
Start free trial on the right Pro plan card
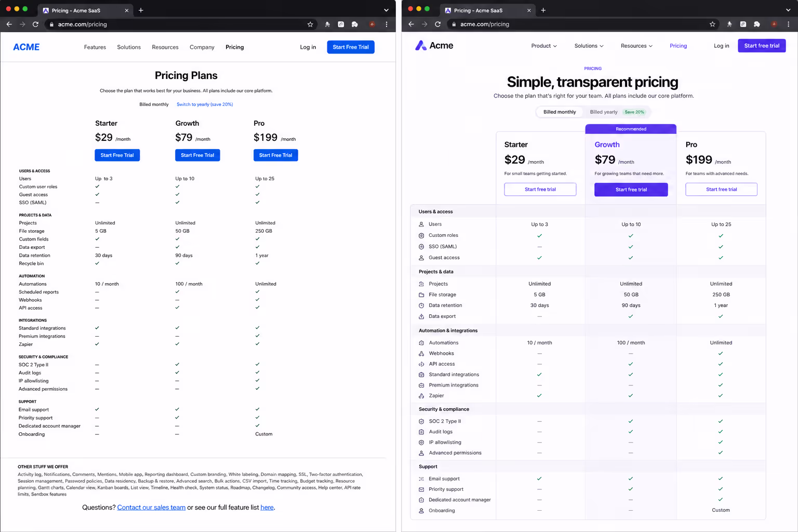[x=721, y=190]
